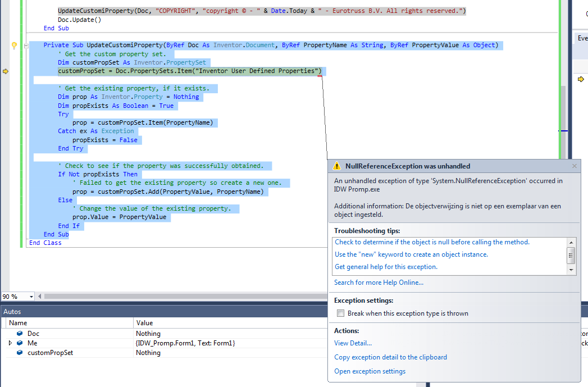Expand the Me variable in the Autos window
This screenshot has height=387, width=588.
coord(10,343)
